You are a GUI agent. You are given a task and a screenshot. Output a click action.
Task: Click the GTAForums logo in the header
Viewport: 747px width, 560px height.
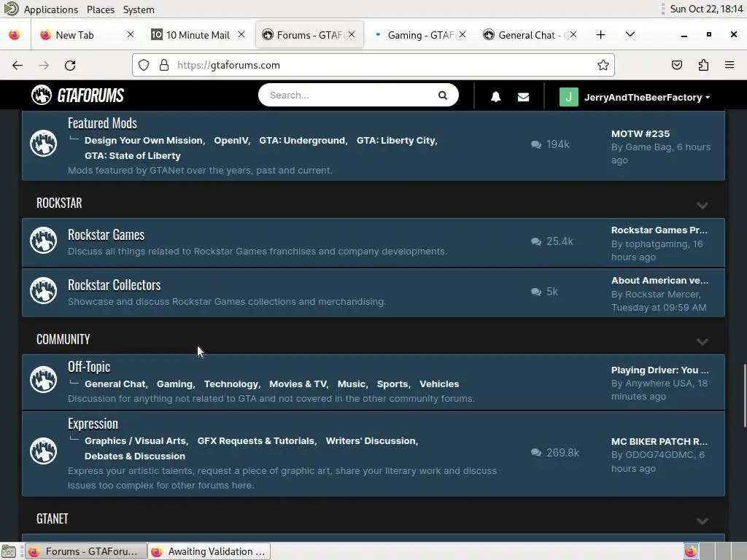click(77, 96)
